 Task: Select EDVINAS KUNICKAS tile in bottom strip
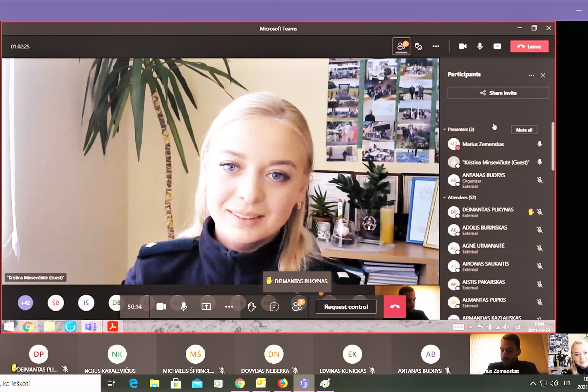coord(352,354)
